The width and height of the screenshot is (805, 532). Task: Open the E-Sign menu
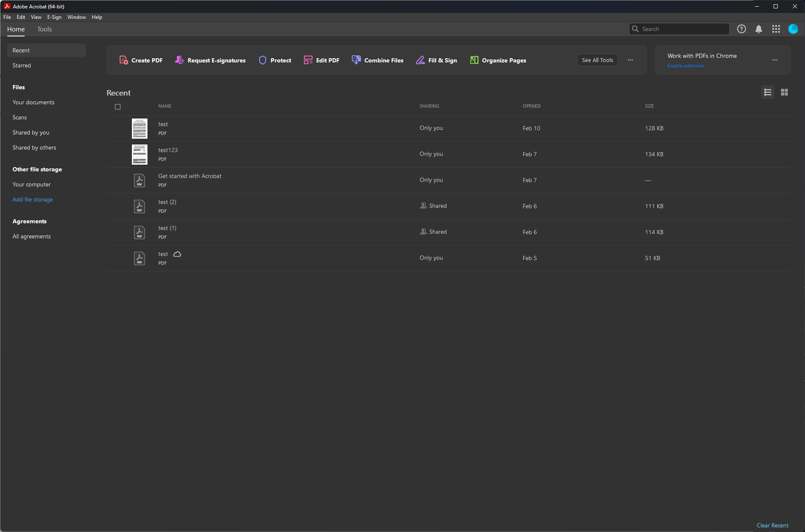point(54,17)
